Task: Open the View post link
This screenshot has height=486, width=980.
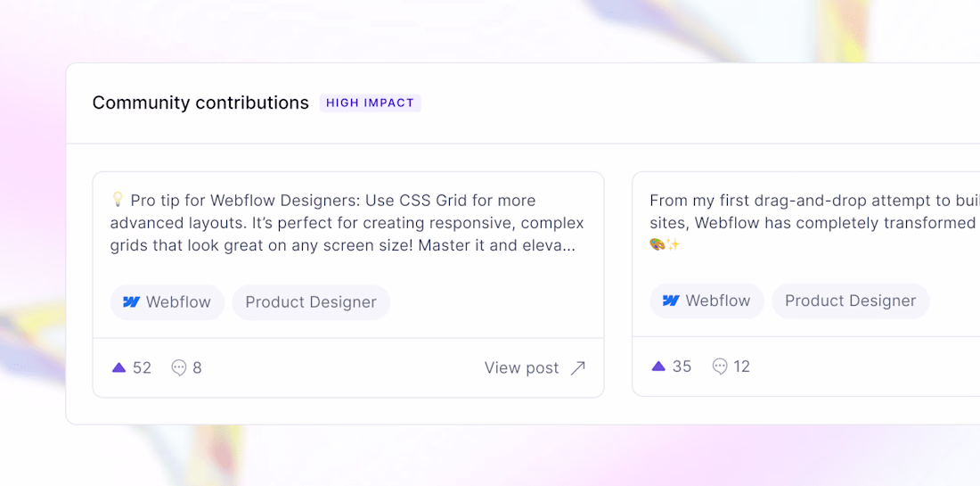Action: click(522, 367)
